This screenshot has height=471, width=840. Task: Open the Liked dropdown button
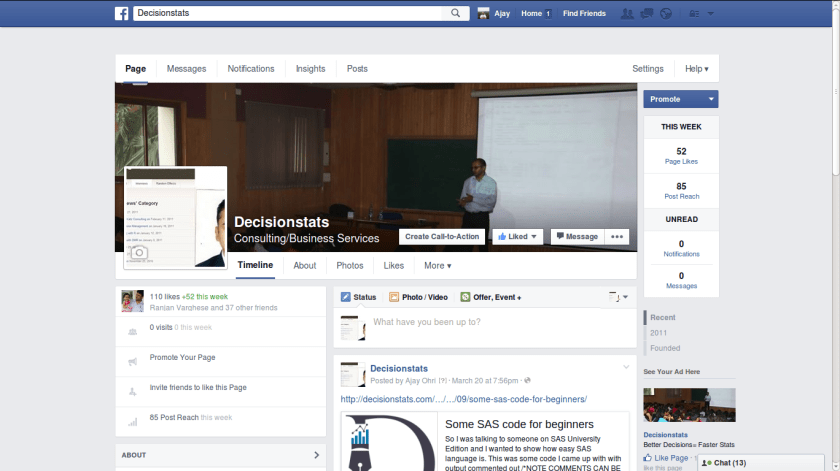pos(518,237)
